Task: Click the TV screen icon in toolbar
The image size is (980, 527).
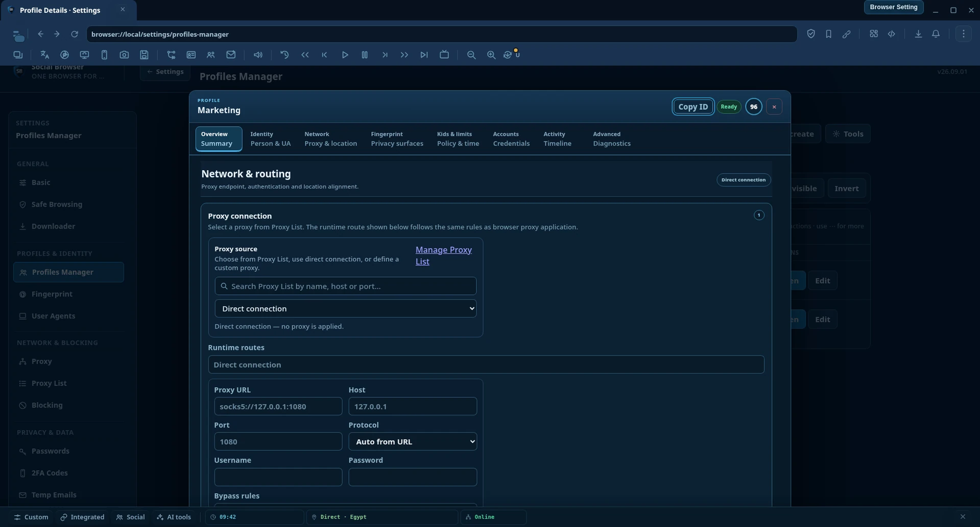Action: 444,55
